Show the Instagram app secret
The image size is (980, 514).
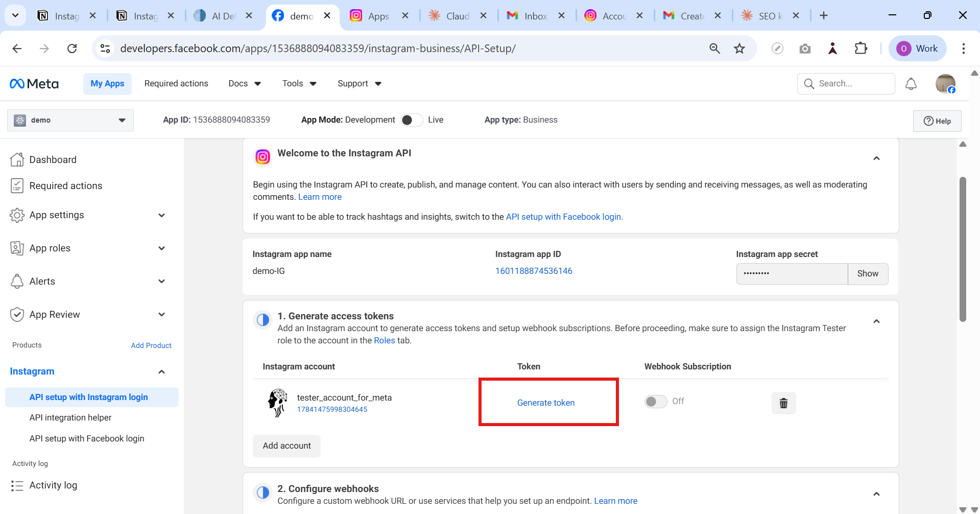[868, 274]
